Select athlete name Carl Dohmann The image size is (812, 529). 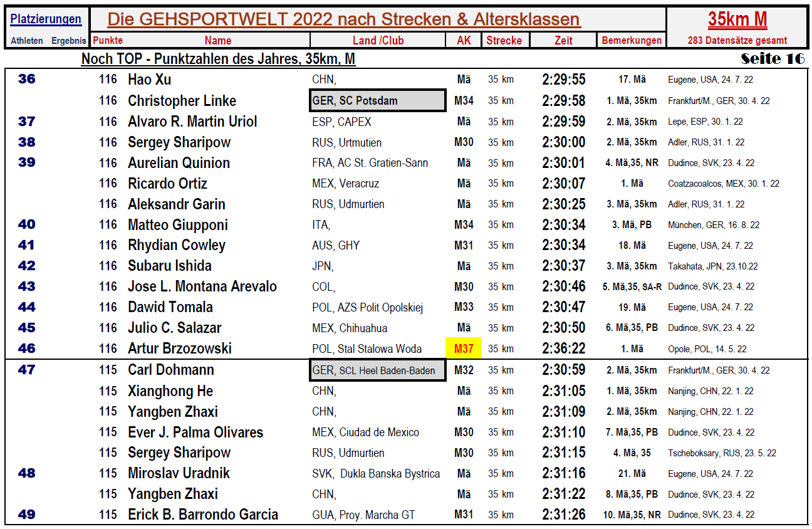171,370
